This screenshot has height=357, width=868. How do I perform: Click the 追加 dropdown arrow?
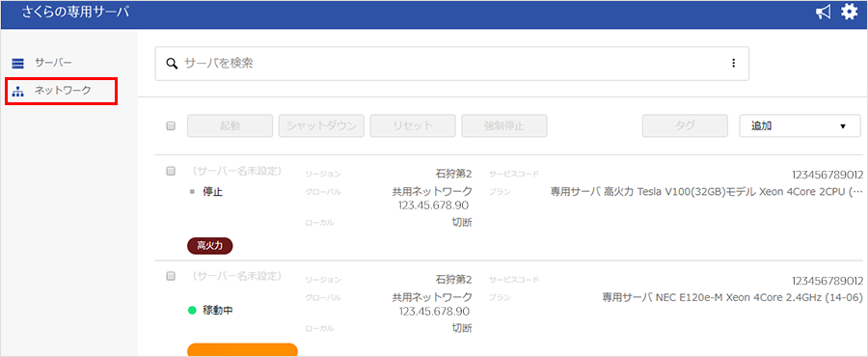843,126
